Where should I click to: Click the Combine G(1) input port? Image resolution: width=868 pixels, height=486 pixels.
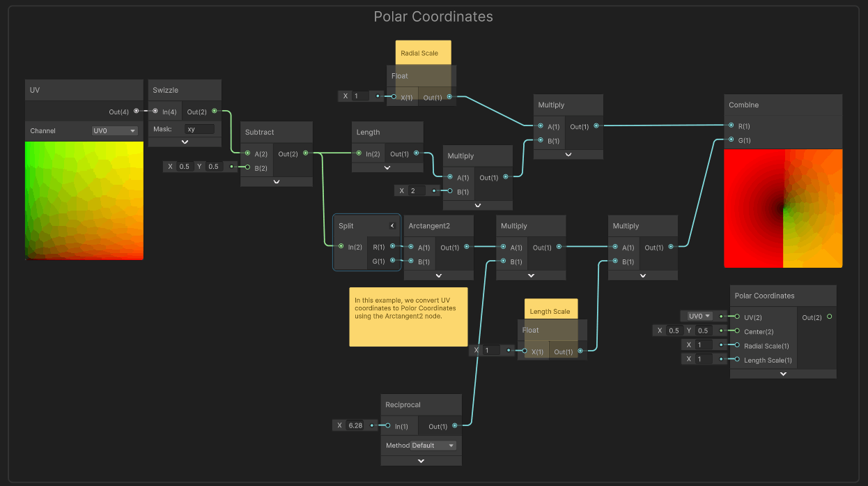(x=731, y=140)
